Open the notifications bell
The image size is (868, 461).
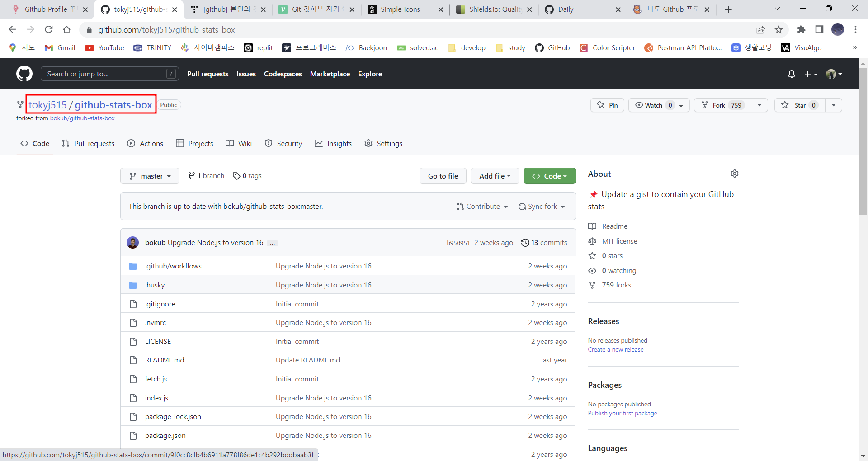(x=791, y=74)
